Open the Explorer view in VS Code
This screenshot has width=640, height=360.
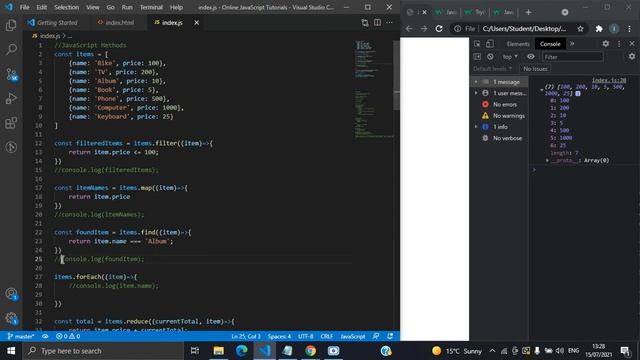[11, 25]
